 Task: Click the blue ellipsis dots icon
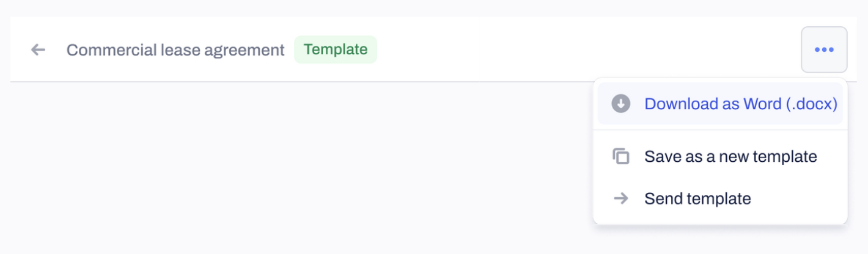click(824, 50)
